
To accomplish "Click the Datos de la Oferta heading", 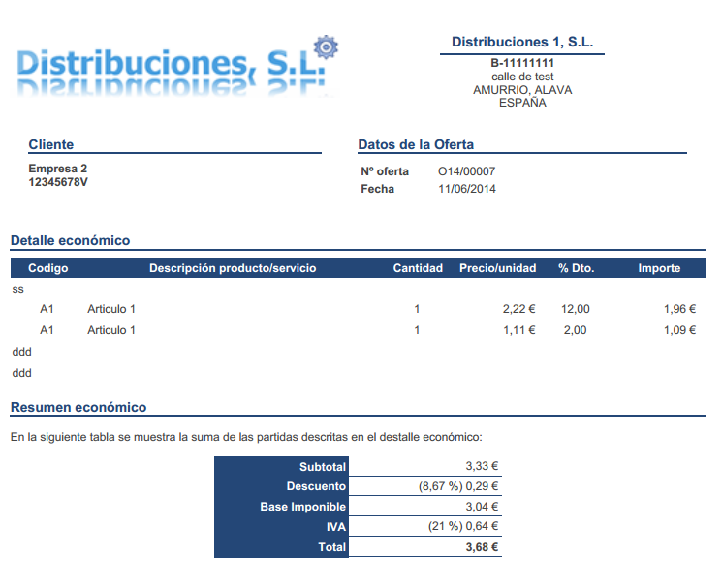I will pos(416,144).
